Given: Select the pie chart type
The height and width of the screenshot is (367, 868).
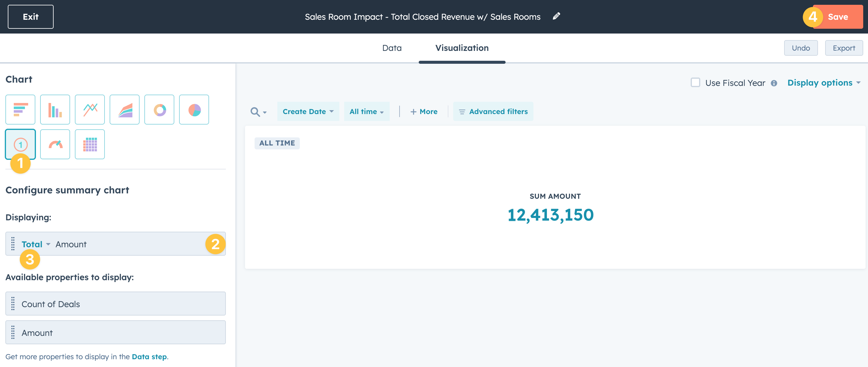Looking at the screenshot, I should pyautogui.click(x=194, y=110).
